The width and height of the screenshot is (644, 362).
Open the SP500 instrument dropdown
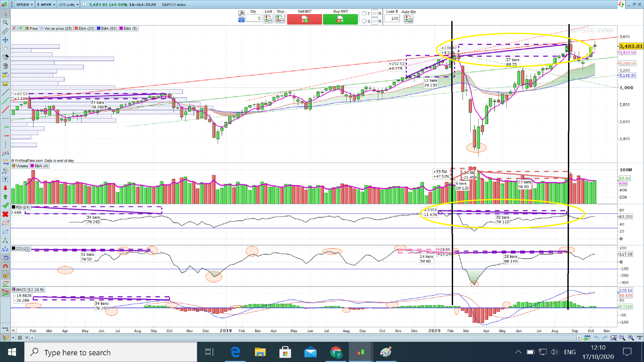point(25,4)
